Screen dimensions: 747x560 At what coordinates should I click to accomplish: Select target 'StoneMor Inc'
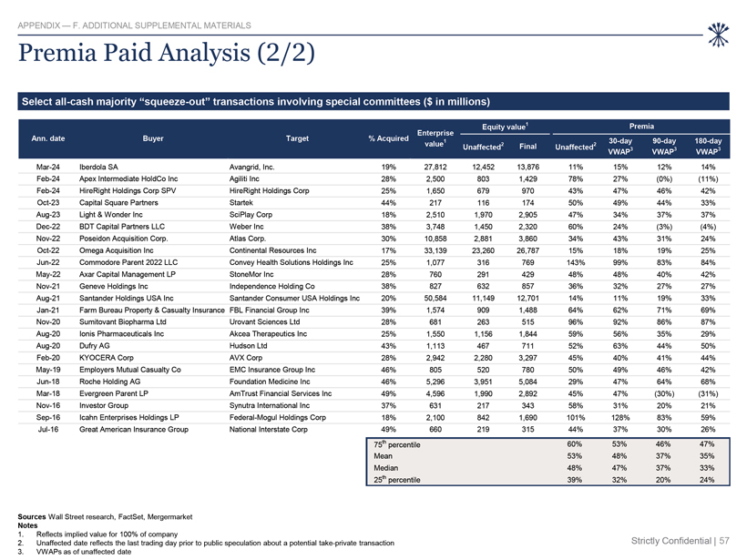click(251, 274)
